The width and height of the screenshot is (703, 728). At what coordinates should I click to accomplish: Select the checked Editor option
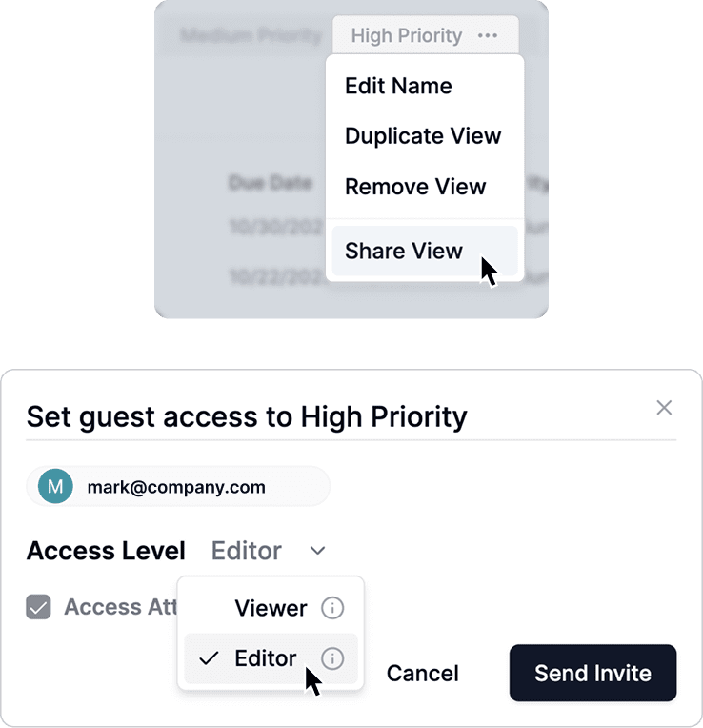point(265,658)
